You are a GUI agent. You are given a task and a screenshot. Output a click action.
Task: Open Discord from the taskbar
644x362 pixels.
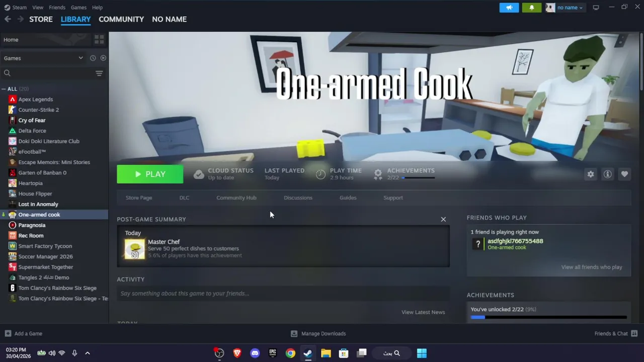[255, 353]
